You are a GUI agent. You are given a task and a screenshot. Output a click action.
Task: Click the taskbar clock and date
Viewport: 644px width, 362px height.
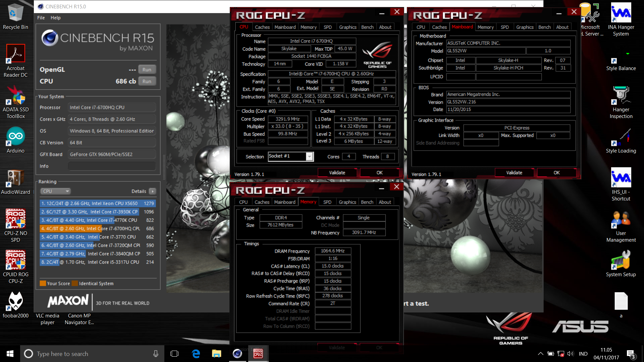click(606, 354)
